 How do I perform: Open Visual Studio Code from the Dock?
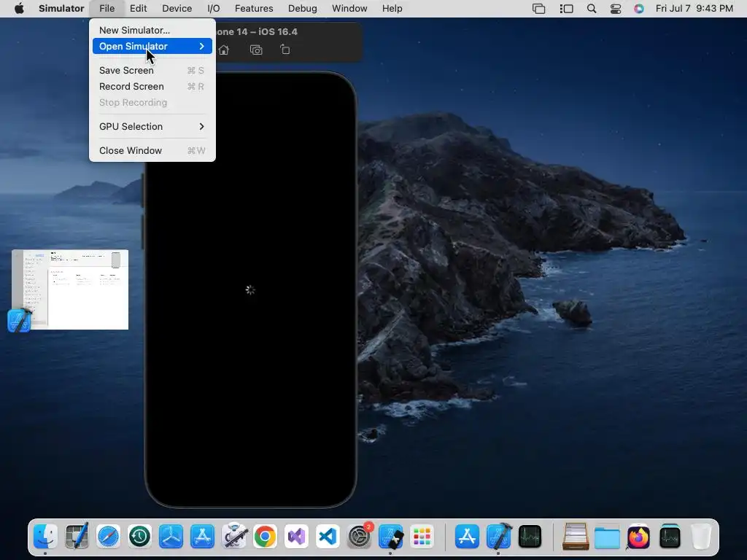(x=328, y=537)
